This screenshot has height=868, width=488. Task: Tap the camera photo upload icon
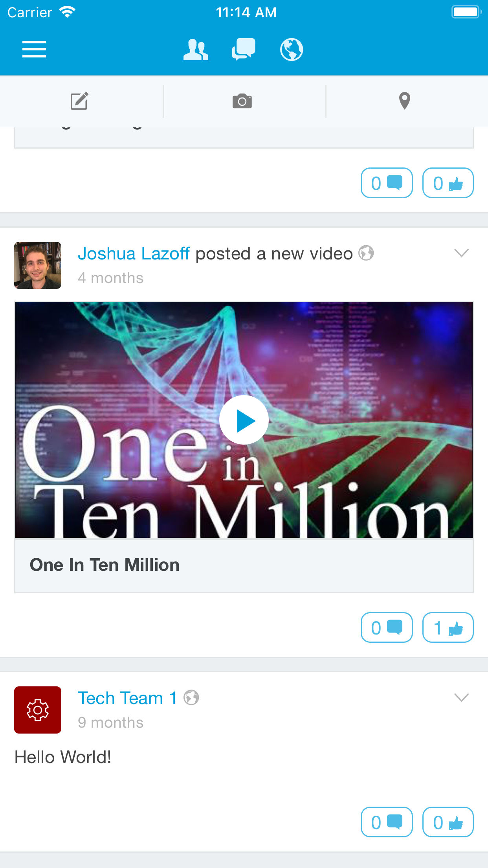[242, 101]
